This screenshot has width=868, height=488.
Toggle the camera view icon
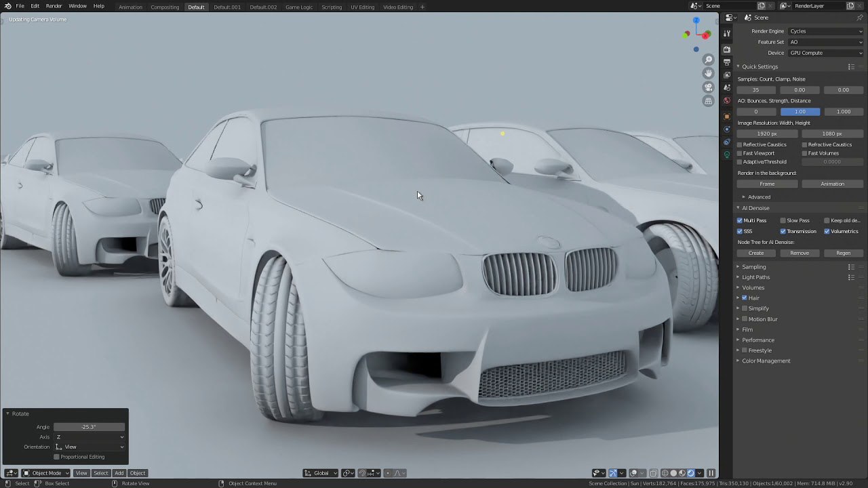pos(709,87)
